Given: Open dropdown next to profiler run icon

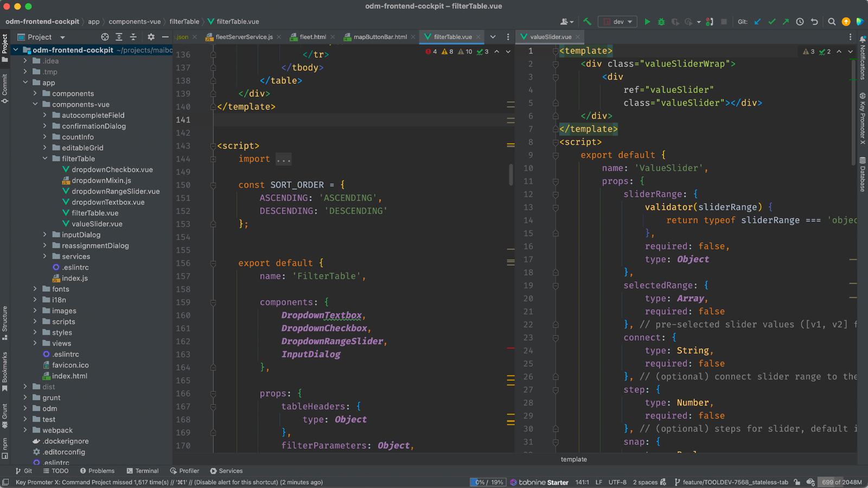Looking at the screenshot, I should point(699,22).
